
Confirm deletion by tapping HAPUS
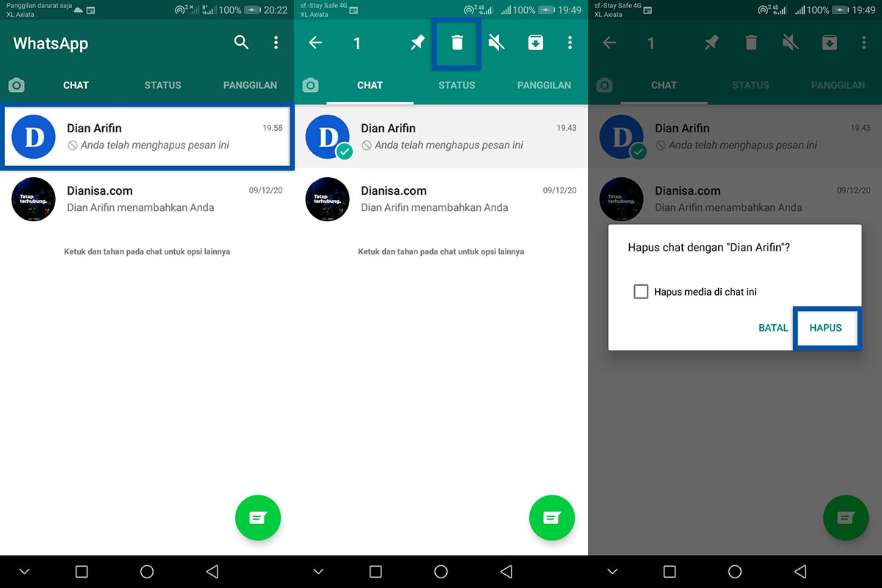click(x=825, y=328)
